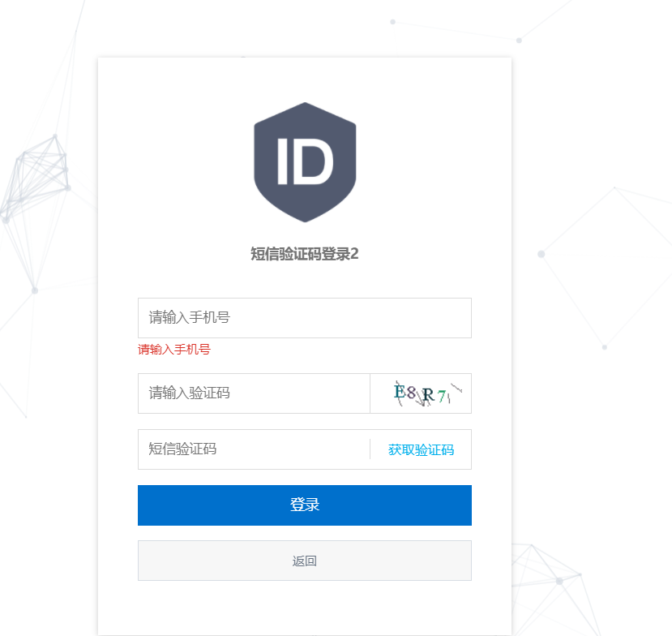Focus the 请输入验证码 captcha input field
The image size is (672, 636).
click(x=254, y=393)
